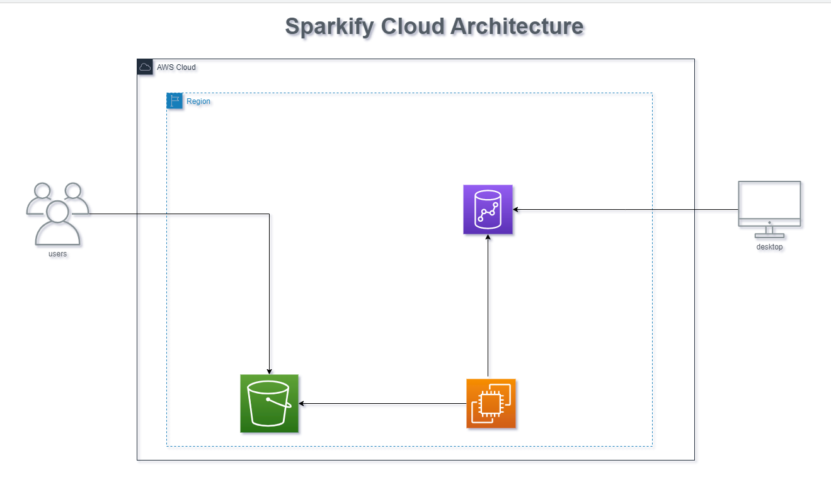Screen dimensions: 831x504
Task: Click the 'desktop' caption text
Action: [769, 247]
